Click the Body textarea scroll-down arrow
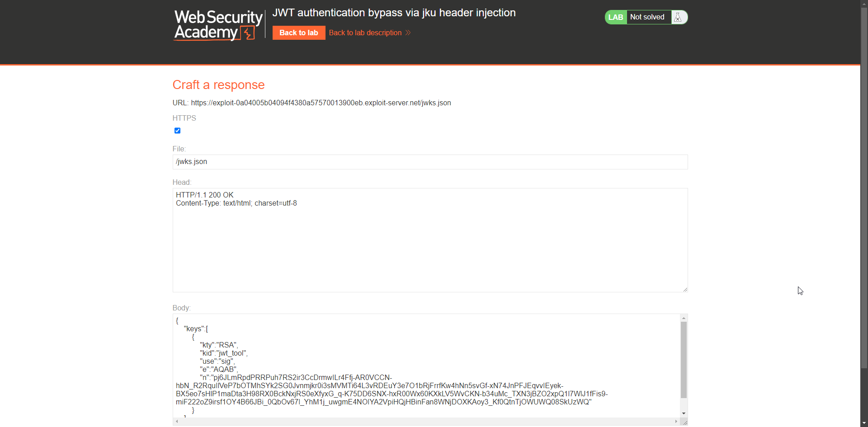Screen dimensions: 868x427 [x=684, y=413]
